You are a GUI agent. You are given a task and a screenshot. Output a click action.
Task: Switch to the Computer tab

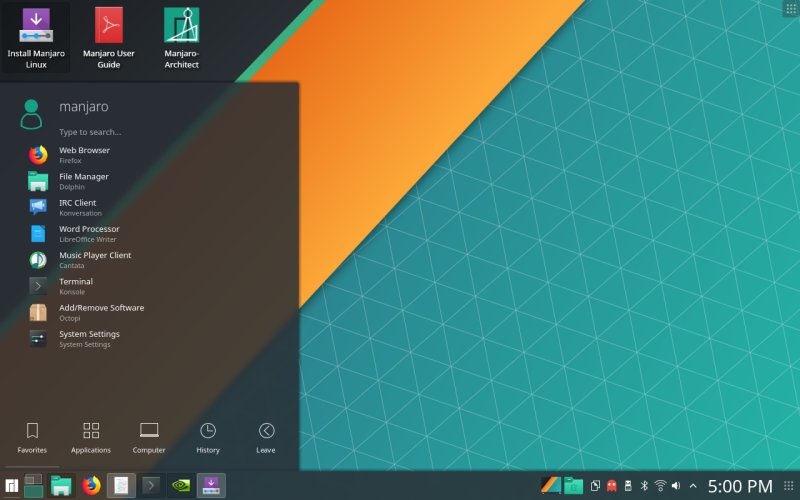click(149, 438)
